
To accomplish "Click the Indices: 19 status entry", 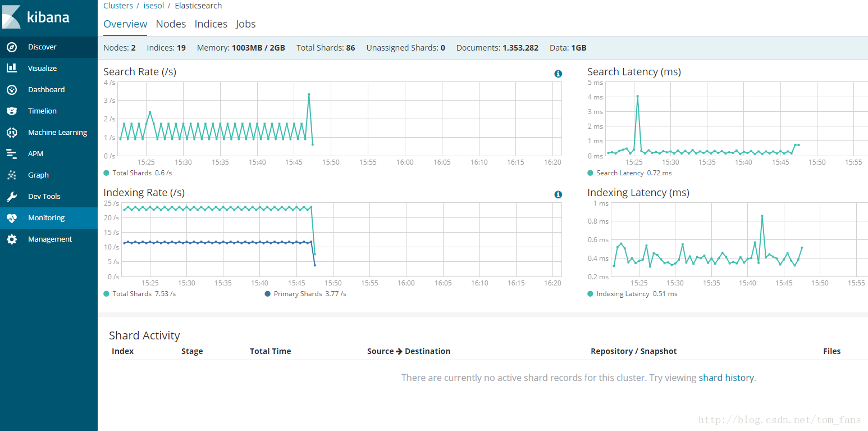I will pos(166,48).
